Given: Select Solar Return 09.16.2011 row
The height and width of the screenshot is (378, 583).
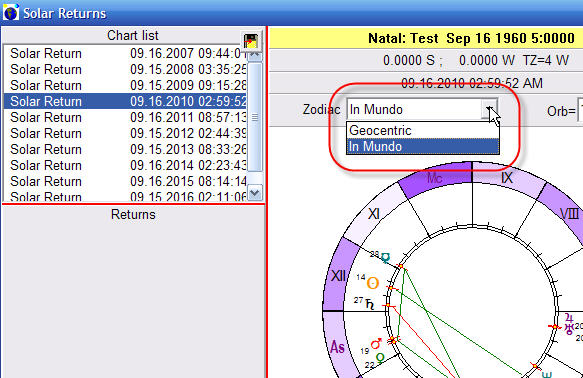Looking at the screenshot, I should click(125, 117).
